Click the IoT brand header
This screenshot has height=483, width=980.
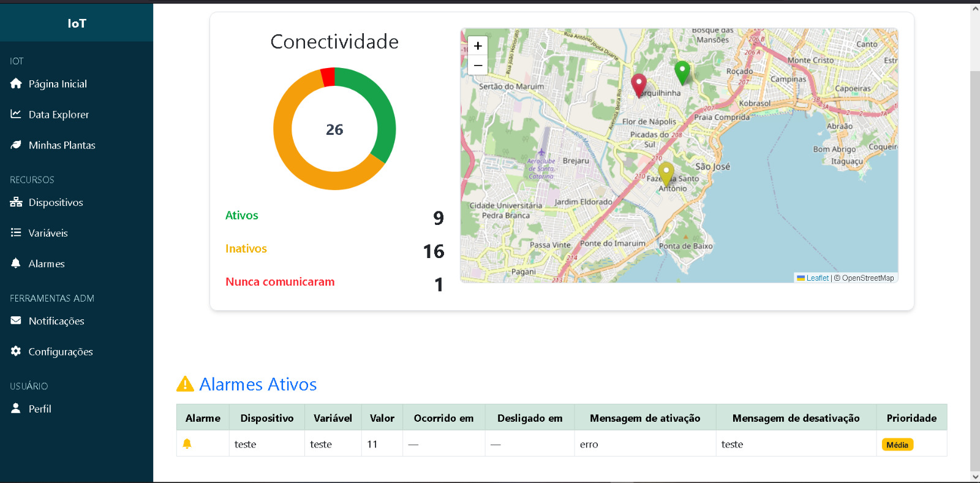[77, 23]
